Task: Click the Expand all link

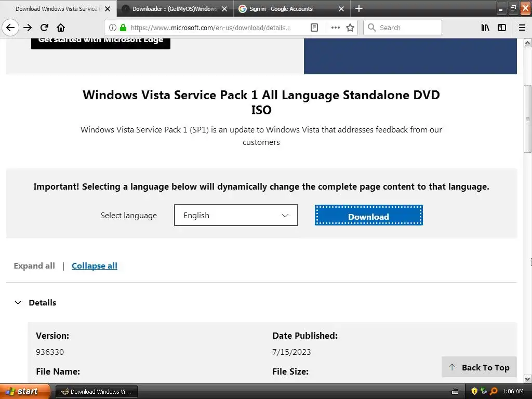Action: (x=34, y=265)
